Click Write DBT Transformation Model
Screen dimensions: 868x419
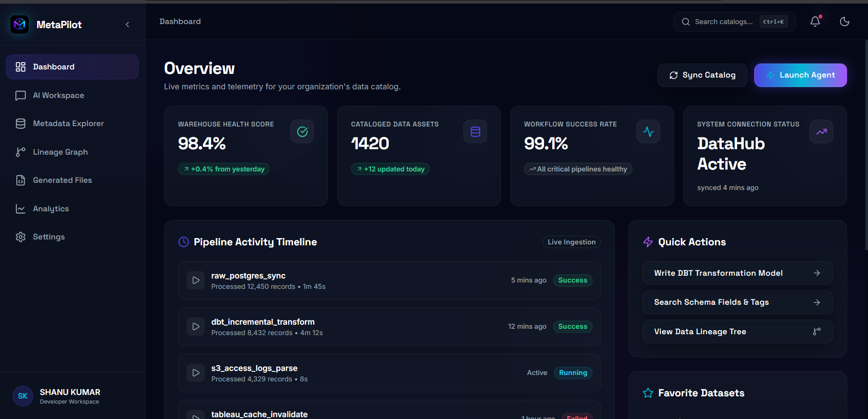tap(738, 273)
